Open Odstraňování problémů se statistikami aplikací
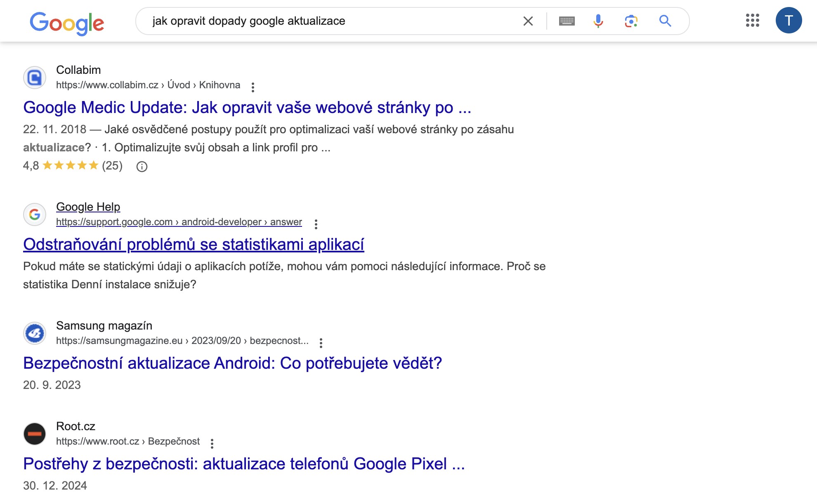The height and width of the screenshot is (504, 817). 194,245
